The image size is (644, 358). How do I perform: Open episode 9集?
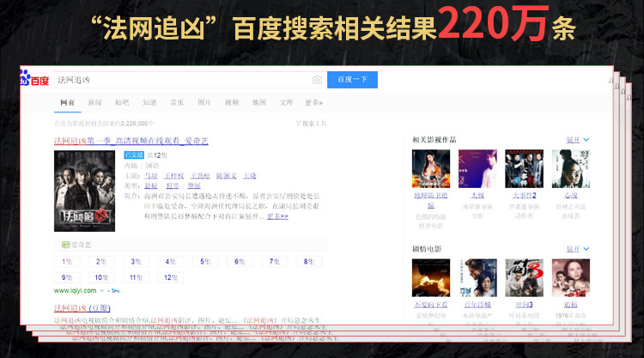point(67,277)
